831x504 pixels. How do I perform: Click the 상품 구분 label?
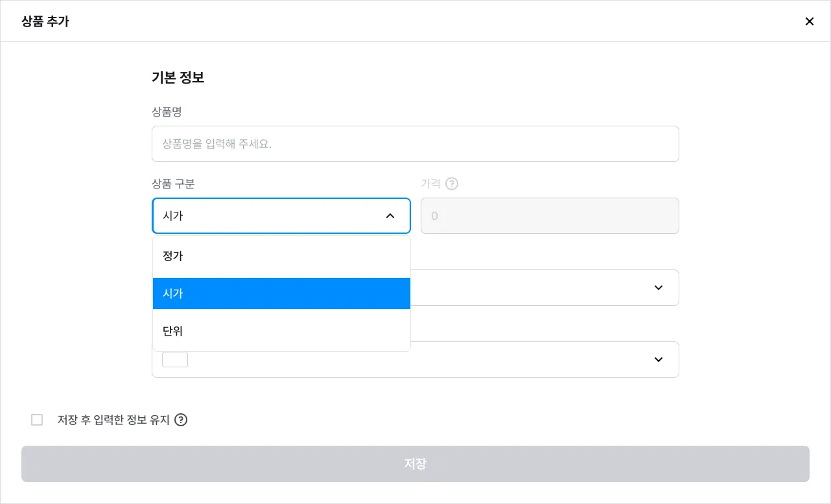click(173, 184)
